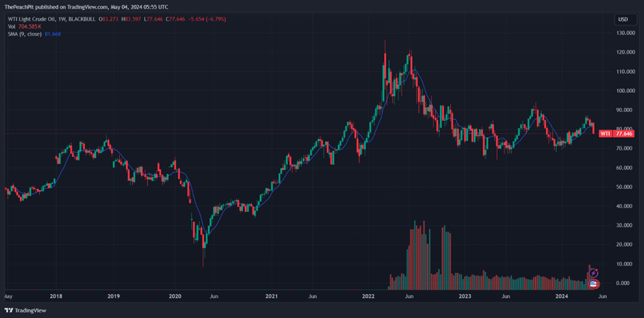
Task: Click the 50.000 price axis label
Action: coord(624,187)
